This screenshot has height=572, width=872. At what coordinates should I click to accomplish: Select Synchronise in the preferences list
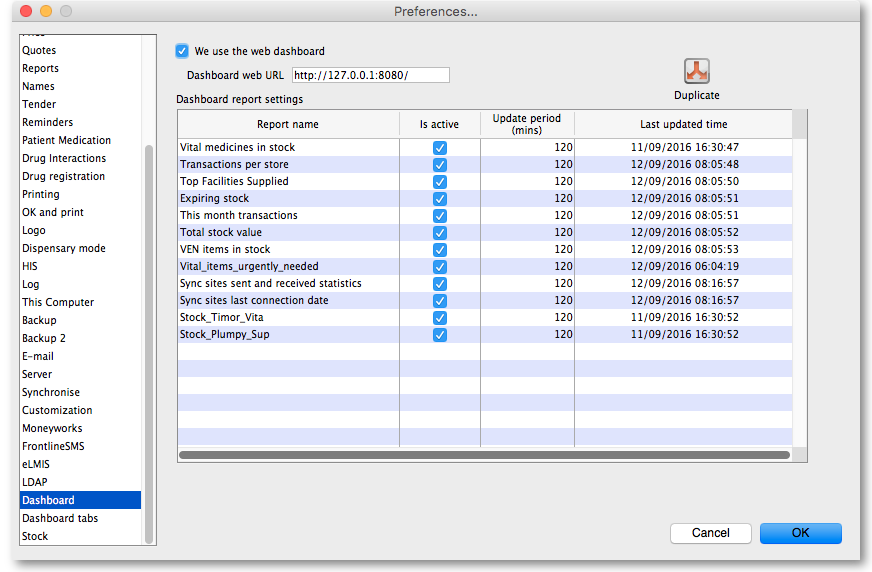click(51, 392)
